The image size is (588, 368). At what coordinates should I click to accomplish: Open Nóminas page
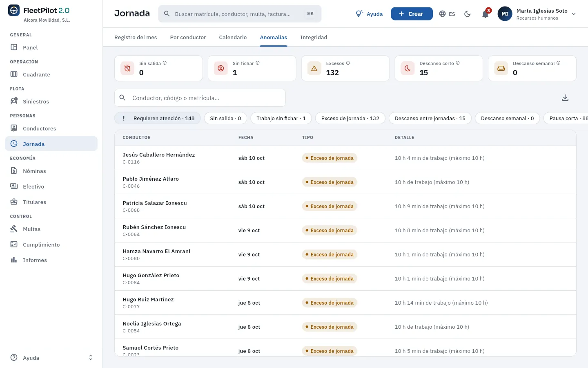(x=51, y=171)
